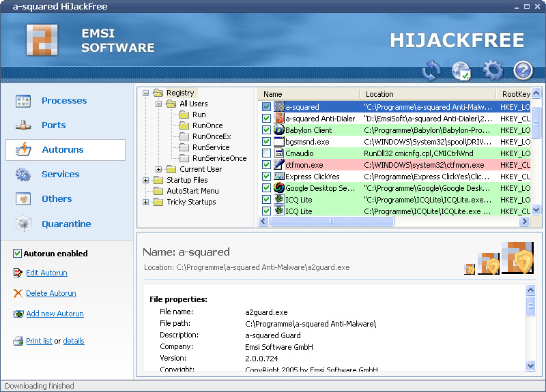Viewport: 546px width, 392px height.
Task: Click the refresh arrows icon in header
Action: tap(431, 70)
